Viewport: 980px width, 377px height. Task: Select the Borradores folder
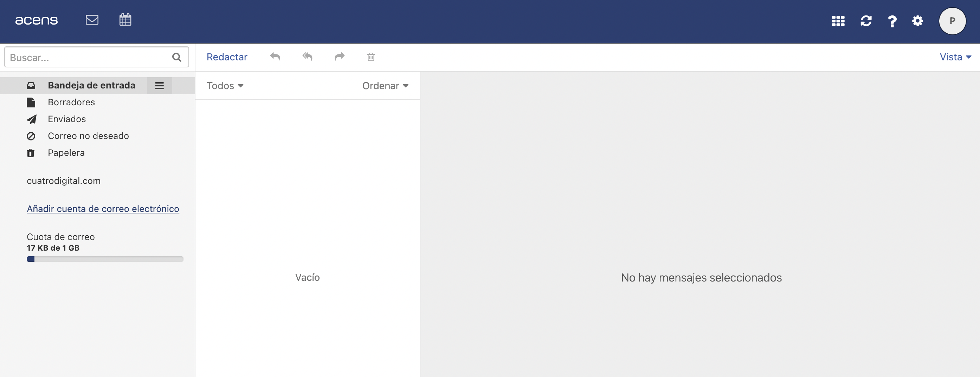click(71, 102)
